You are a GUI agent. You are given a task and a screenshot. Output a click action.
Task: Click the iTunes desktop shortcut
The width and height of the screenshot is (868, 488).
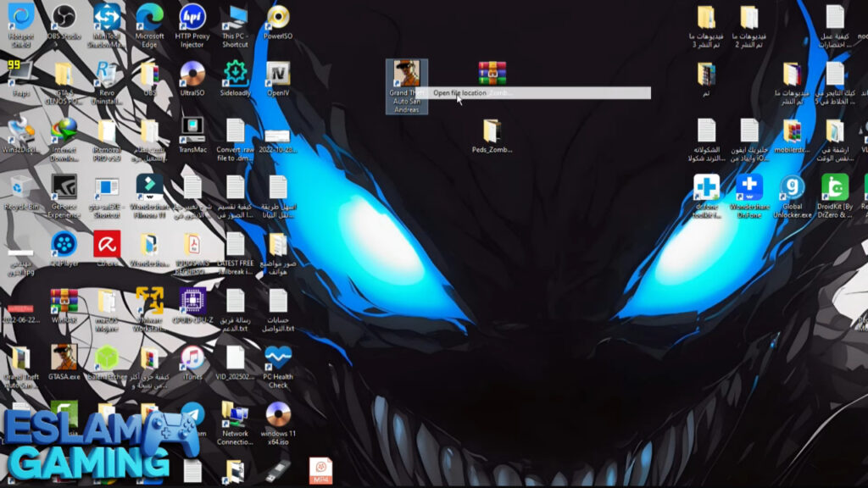[192, 358]
